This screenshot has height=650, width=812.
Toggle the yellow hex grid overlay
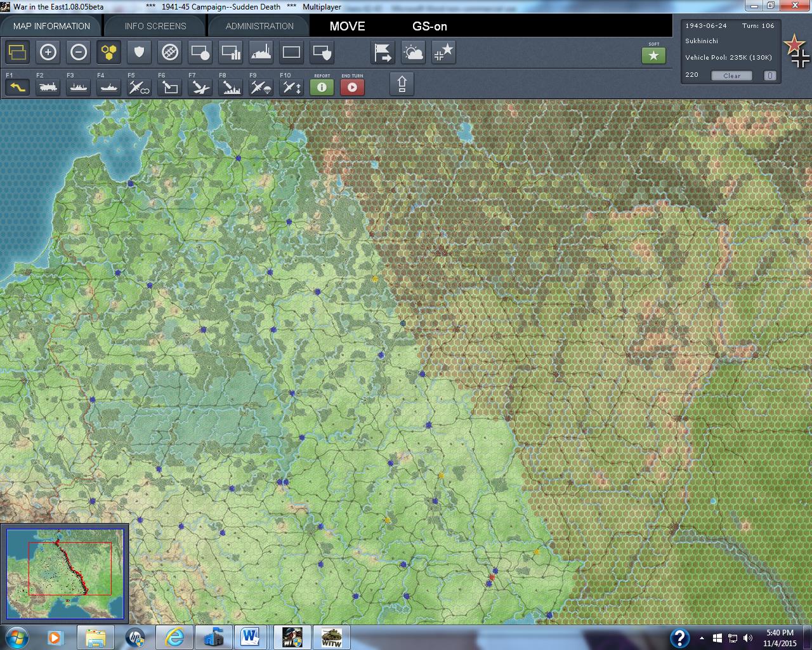109,52
